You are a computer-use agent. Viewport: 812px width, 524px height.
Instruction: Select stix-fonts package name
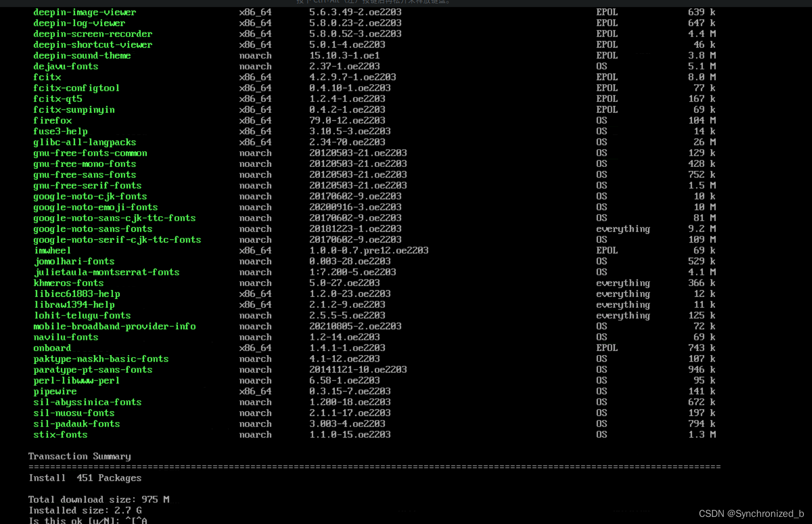60,435
